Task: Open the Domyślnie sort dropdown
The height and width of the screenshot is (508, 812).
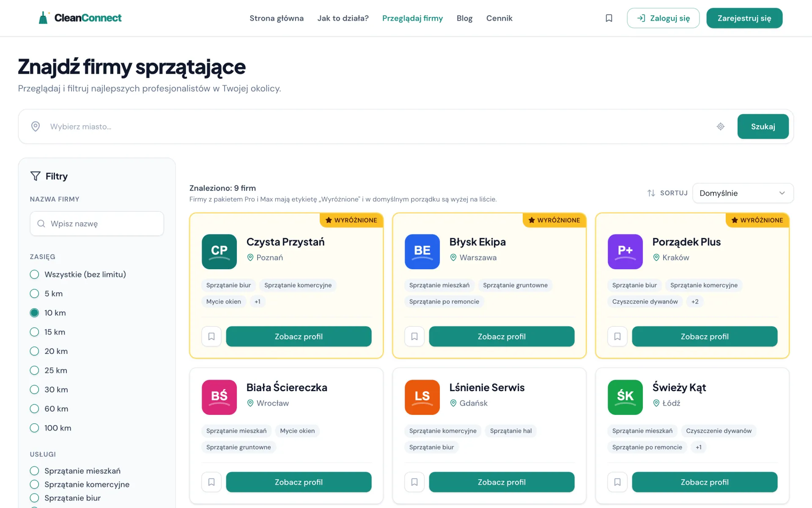Action: coord(743,193)
